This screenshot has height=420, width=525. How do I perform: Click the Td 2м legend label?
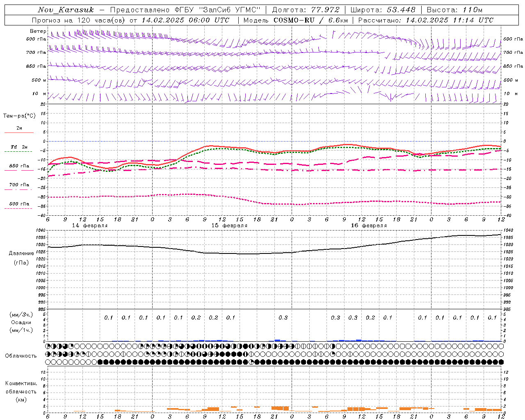19,147
